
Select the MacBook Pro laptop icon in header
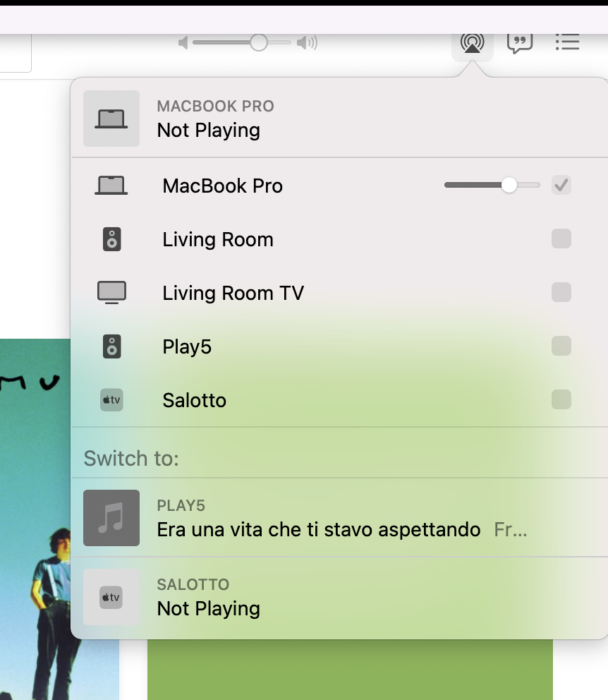[x=111, y=119]
